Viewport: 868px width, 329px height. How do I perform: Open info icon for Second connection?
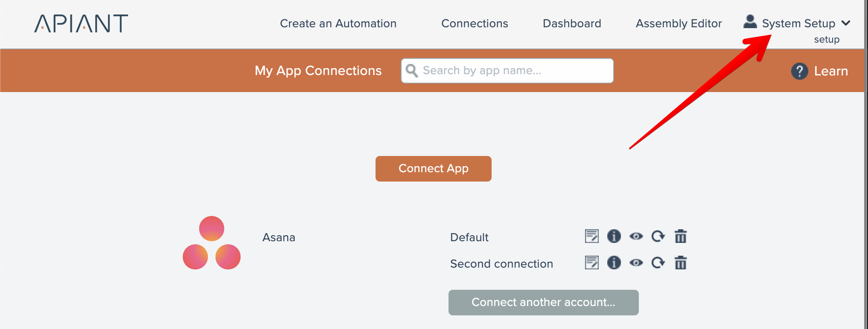(x=614, y=263)
